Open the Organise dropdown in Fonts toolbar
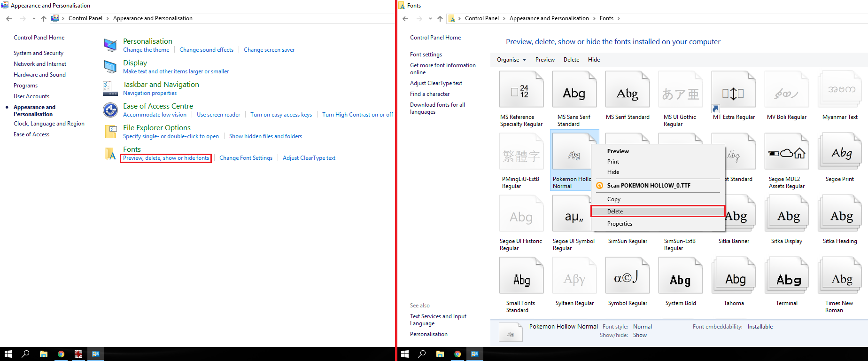This screenshot has height=361, width=868. (512, 60)
